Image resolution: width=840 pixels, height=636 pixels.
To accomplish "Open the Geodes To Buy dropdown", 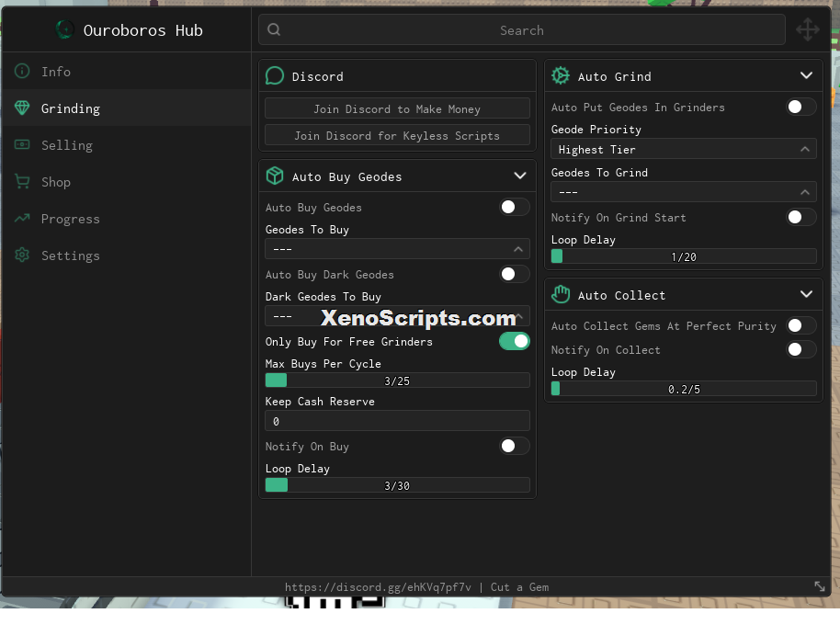I will click(x=398, y=249).
